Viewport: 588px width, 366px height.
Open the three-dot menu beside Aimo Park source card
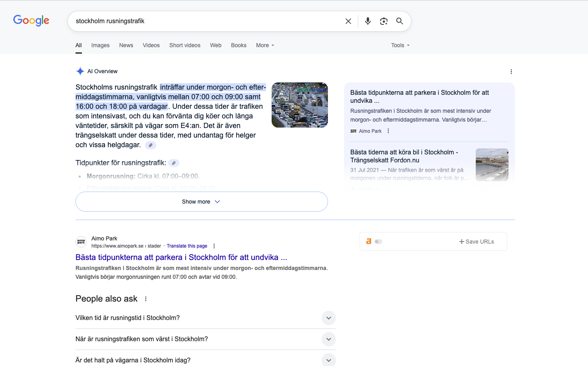(x=388, y=131)
